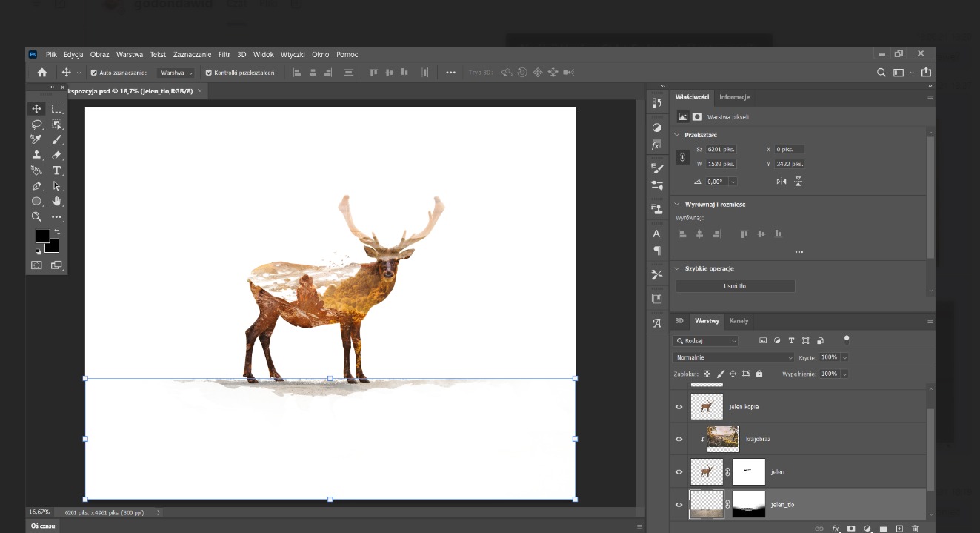Activate the Eraser tool

pos(57,155)
